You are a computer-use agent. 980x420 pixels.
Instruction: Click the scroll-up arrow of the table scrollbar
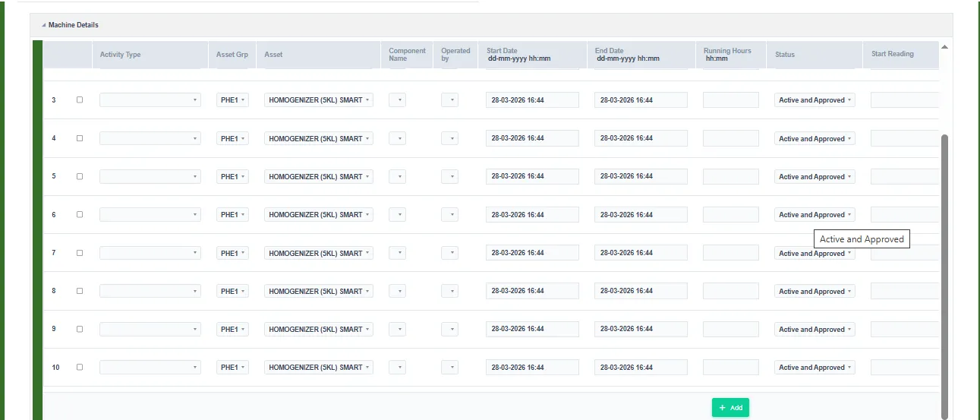[x=944, y=47]
